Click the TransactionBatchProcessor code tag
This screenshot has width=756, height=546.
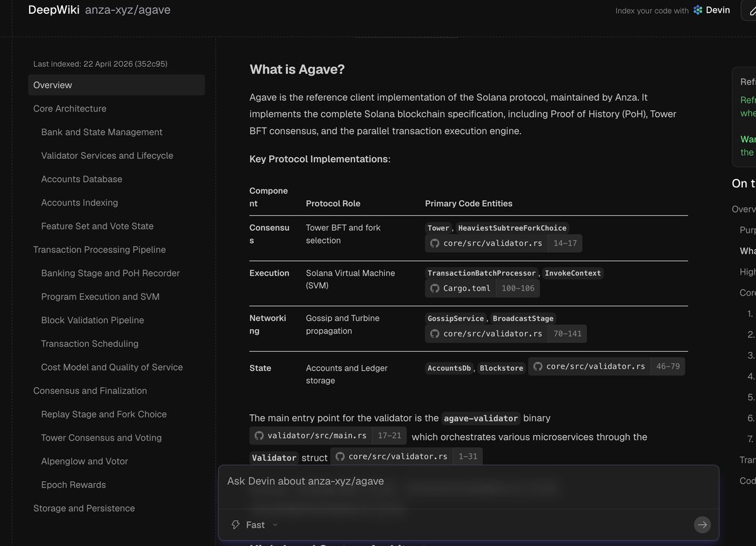482,274
